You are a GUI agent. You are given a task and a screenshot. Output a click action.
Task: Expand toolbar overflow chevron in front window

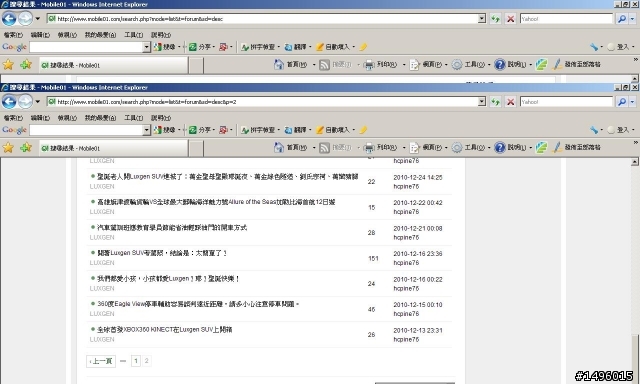coord(636,142)
